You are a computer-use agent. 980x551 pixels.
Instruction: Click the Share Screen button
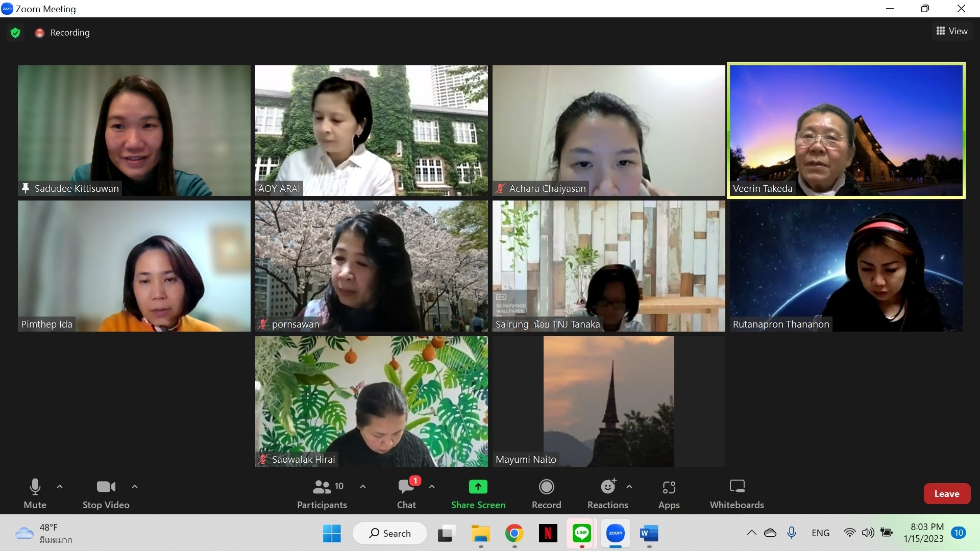coord(478,493)
